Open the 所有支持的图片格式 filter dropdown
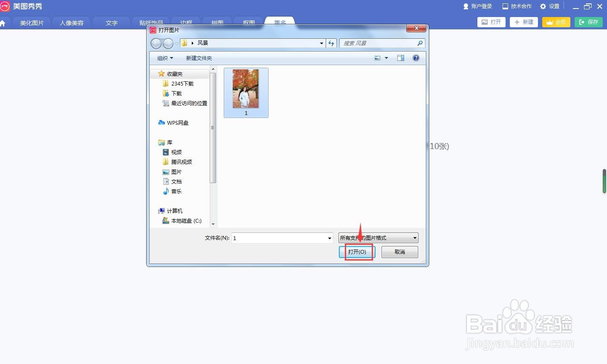The width and height of the screenshot is (607, 364). 379,238
